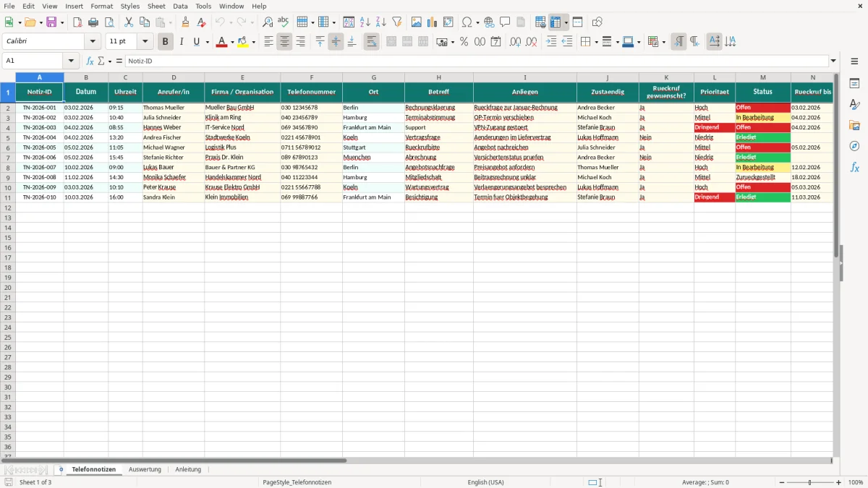Switch to the Auswertung sheet tab
The image size is (868, 488).
(x=145, y=469)
